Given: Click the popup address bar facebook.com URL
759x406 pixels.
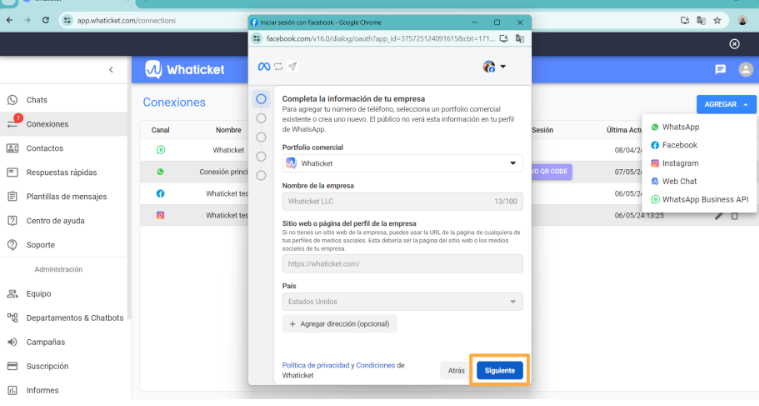Looking at the screenshot, I should click(380, 39).
